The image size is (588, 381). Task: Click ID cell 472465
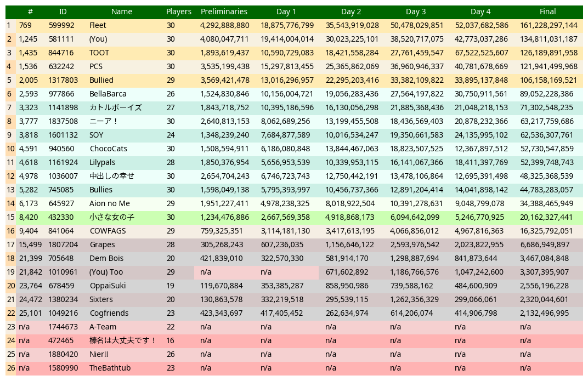point(61,340)
